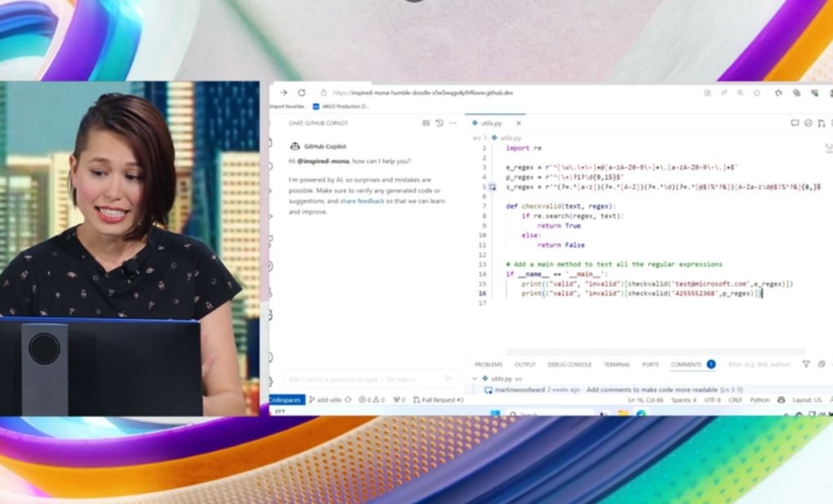Screen dimensions: 833x504
Task: Open errors and warnings count
Action: point(371,400)
